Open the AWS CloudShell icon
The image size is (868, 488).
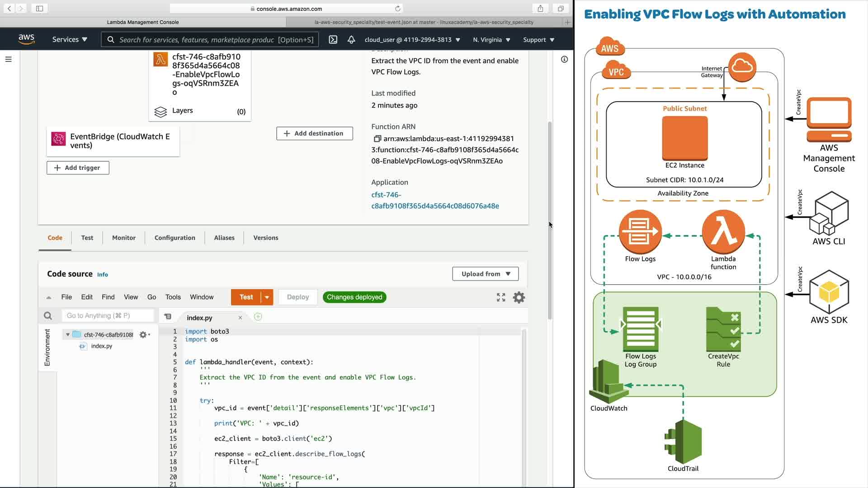(x=333, y=40)
